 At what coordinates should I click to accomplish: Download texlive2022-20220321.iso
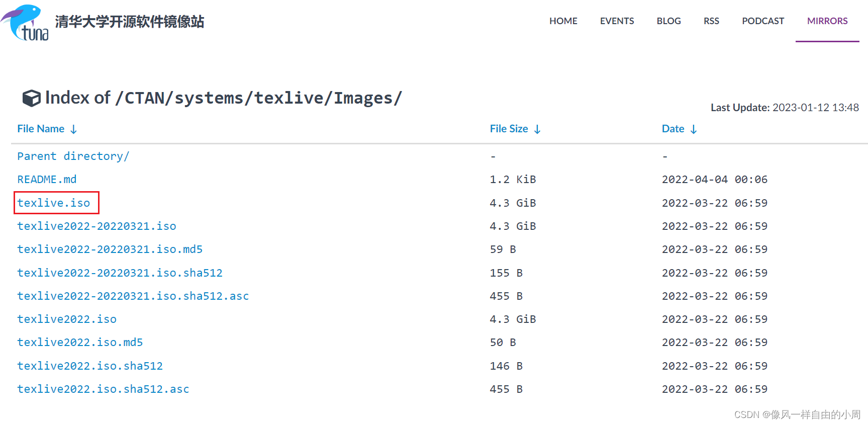97,226
